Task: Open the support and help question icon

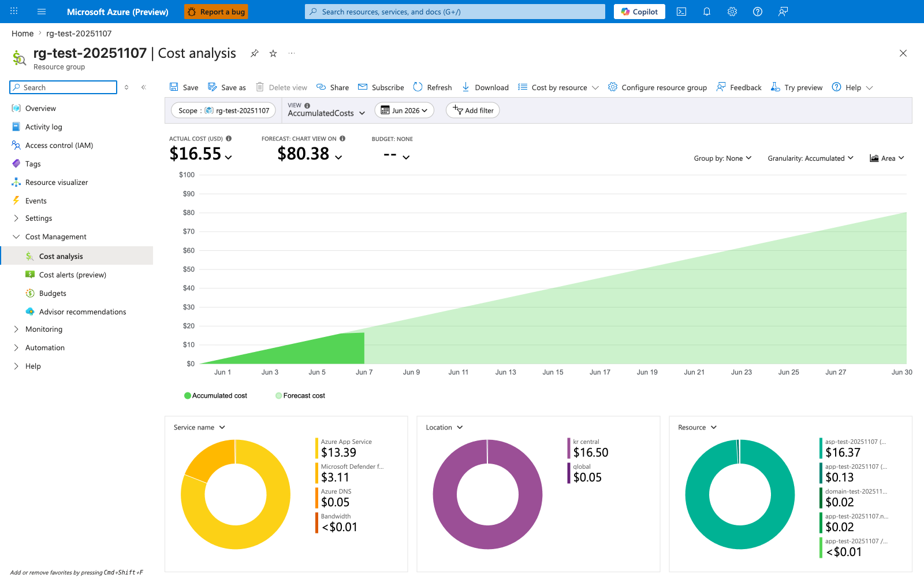Action: coord(758,12)
